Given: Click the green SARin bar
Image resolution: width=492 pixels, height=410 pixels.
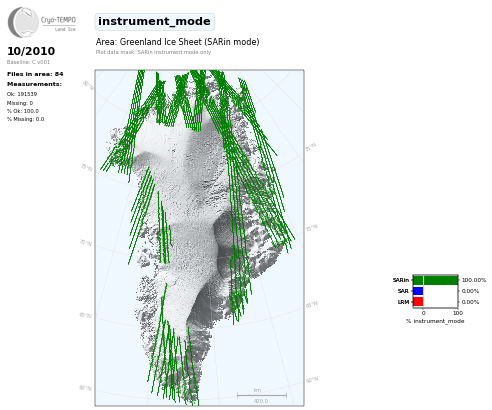Looking at the screenshot, I should tap(435, 280).
